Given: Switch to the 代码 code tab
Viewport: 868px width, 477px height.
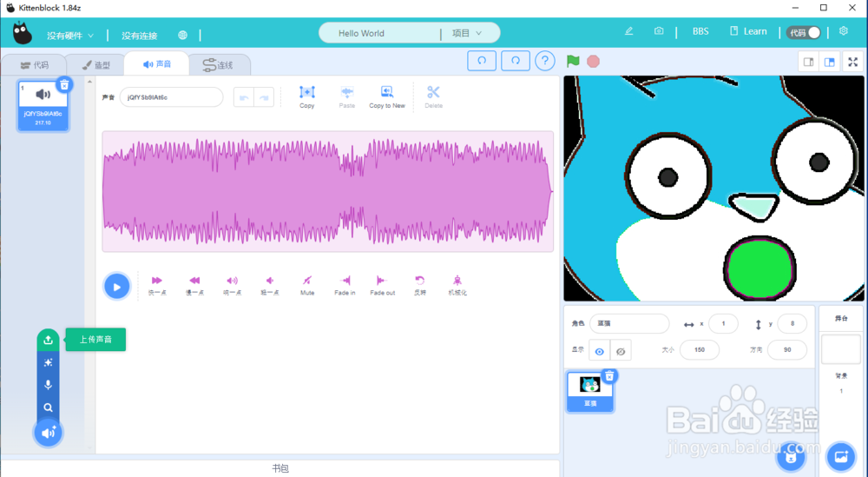Looking at the screenshot, I should coord(35,65).
